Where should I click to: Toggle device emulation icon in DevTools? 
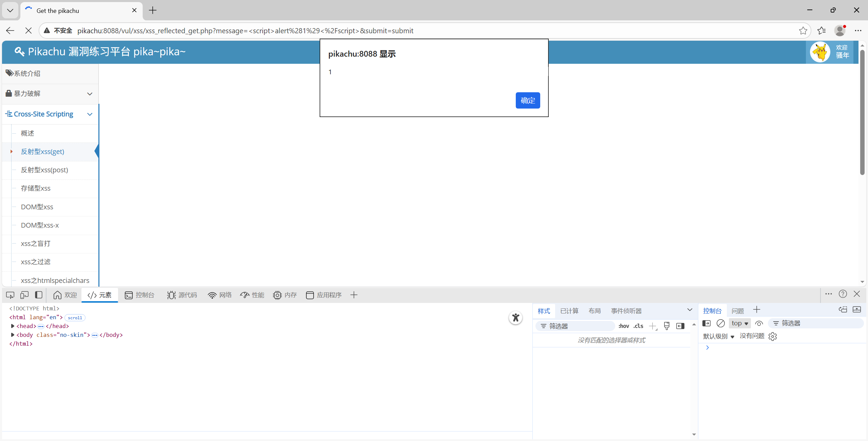click(24, 295)
